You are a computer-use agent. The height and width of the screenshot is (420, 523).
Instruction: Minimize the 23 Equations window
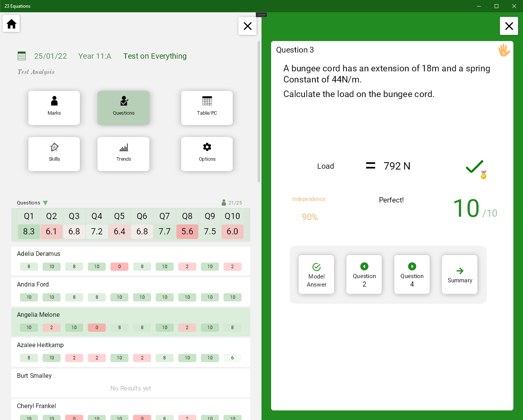[x=479, y=6]
